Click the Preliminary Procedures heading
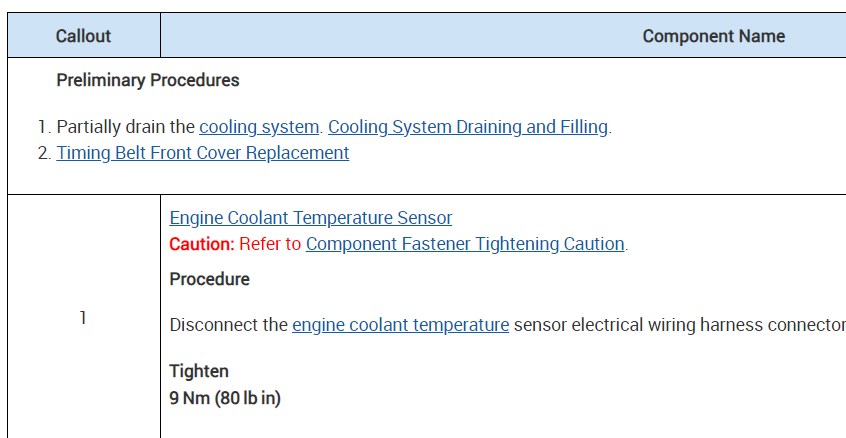 [x=148, y=80]
